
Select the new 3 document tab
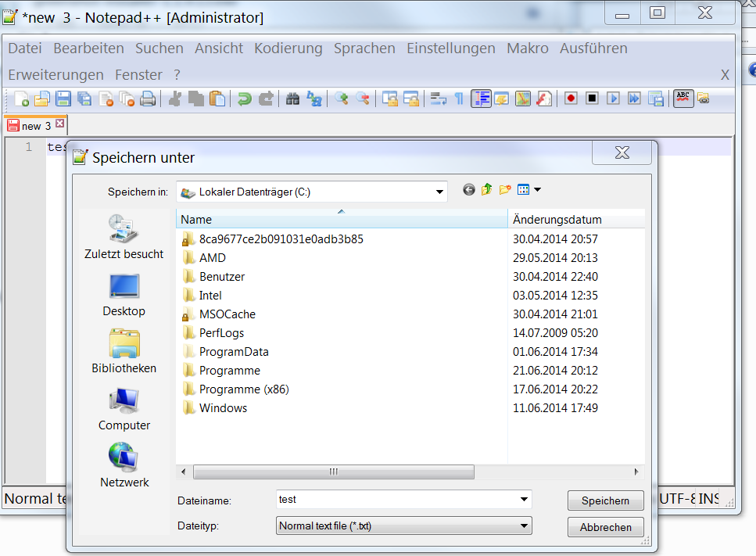tap(36, 126)
